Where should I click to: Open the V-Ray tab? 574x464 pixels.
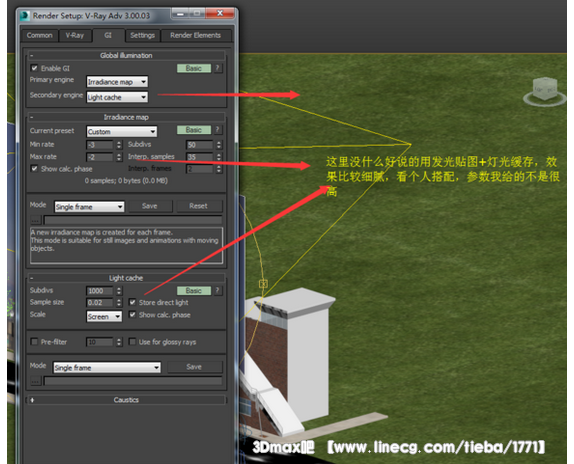click(x=75, y=35)
